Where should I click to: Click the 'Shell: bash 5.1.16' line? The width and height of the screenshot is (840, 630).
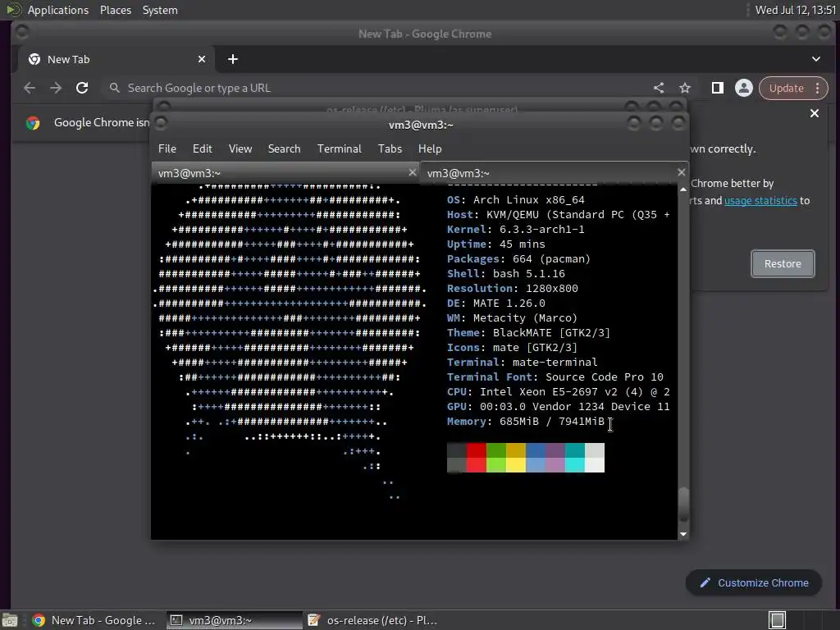click(505, 274)
